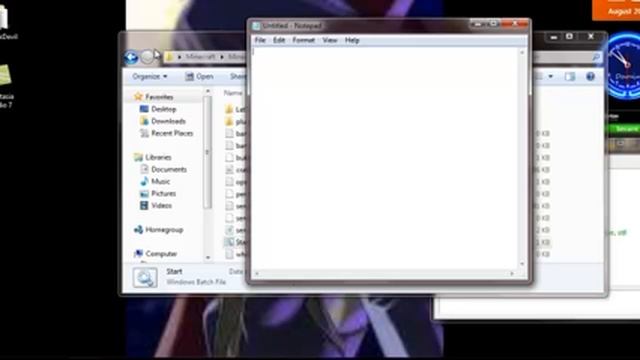
Task: Open the Help menu in Notepad
Action: coord(352,40)
